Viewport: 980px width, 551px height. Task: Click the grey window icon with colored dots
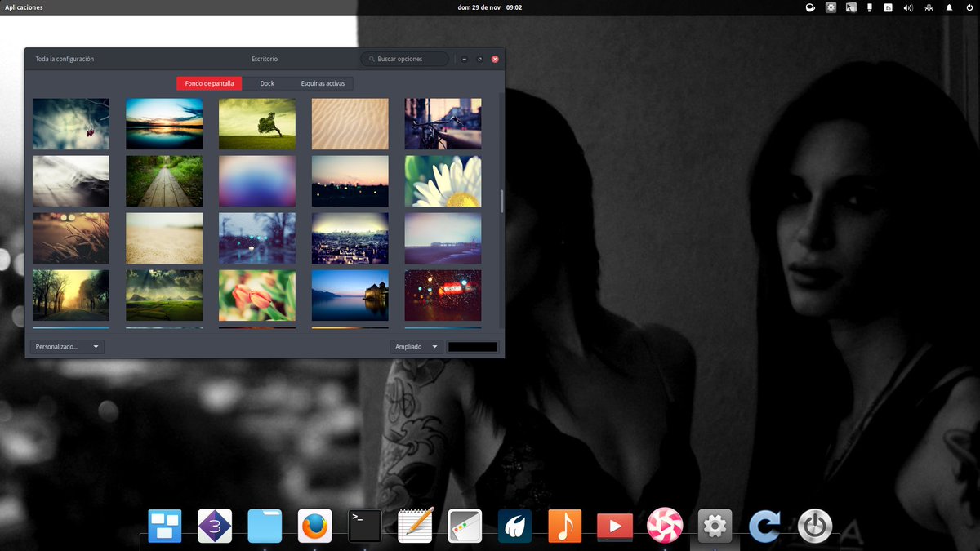pyautogui.click(x=465, y=526)
